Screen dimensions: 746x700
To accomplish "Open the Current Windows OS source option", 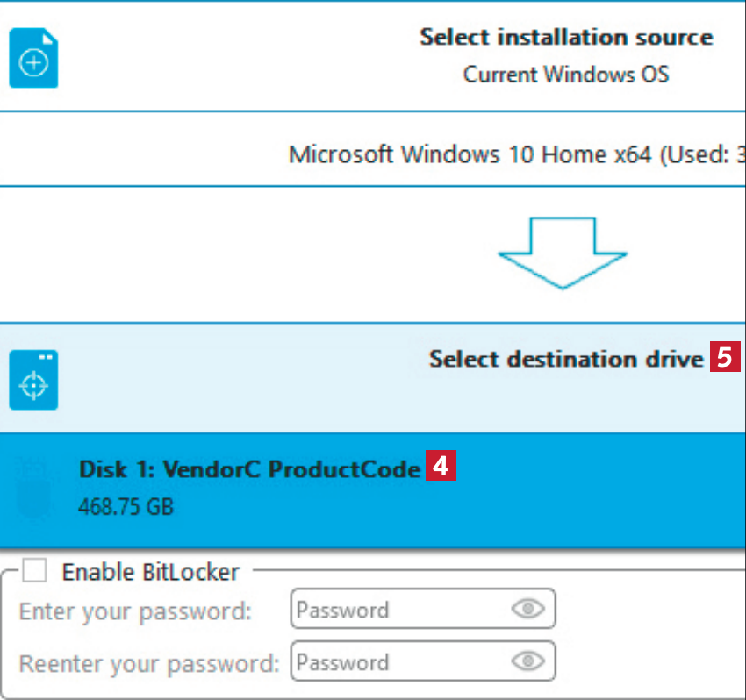I will 566,75.
